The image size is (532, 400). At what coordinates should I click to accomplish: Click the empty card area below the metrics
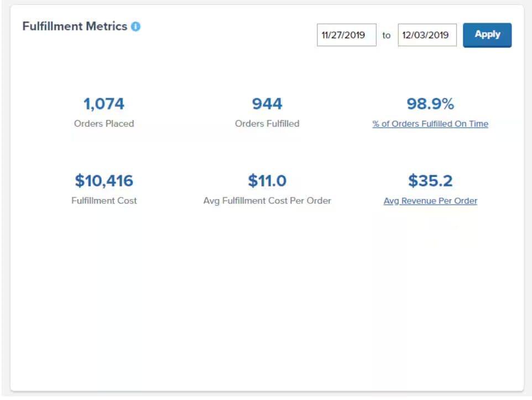[267, 299]
